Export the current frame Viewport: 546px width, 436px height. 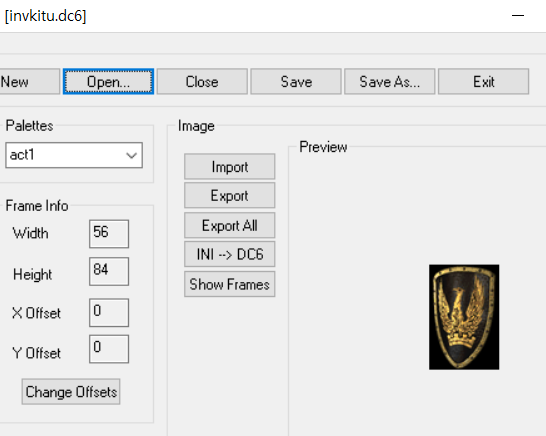(229, 195)
